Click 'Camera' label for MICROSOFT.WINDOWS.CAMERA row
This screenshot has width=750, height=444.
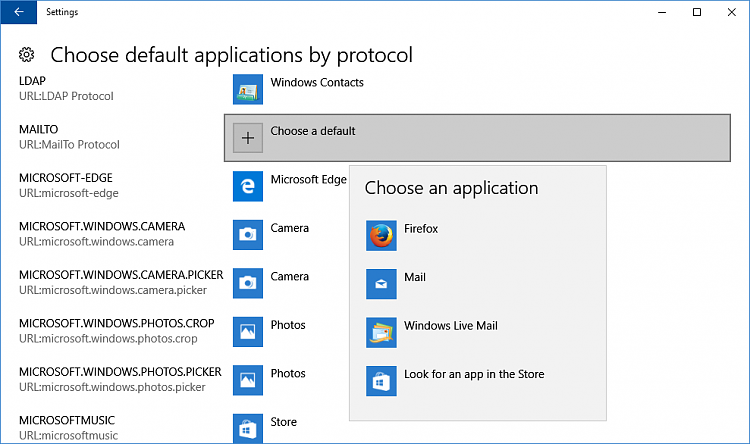click(289, 228)
